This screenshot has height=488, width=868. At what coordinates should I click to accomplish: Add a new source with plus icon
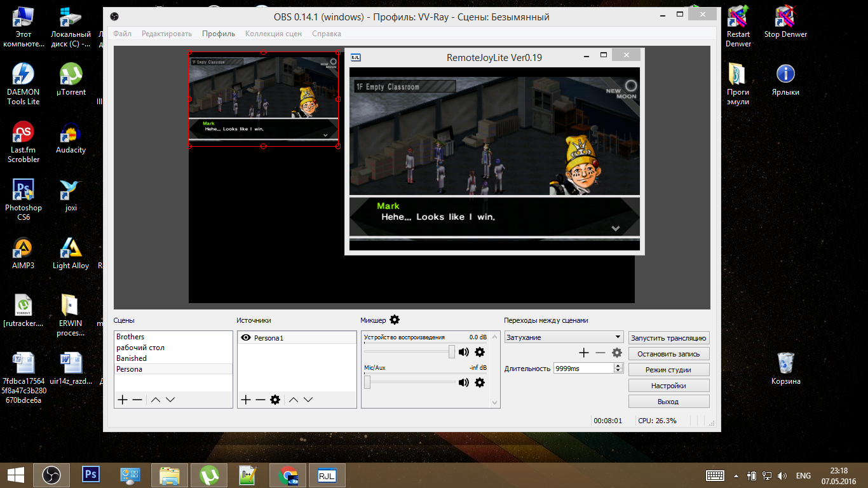tap(246, 400)
